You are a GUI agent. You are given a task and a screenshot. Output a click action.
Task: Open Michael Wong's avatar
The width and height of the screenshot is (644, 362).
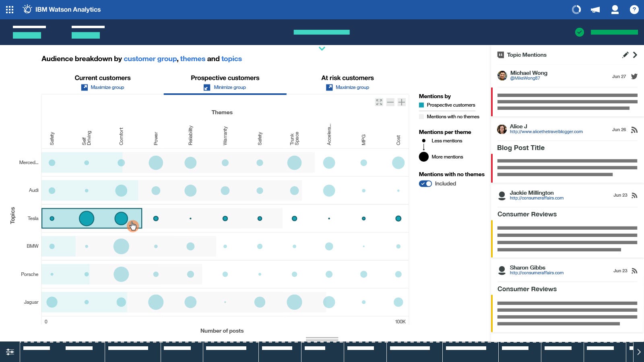click(x=502, y=75)
